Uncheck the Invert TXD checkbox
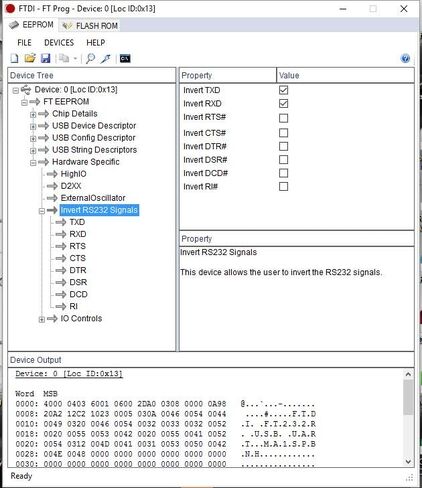 283,90
